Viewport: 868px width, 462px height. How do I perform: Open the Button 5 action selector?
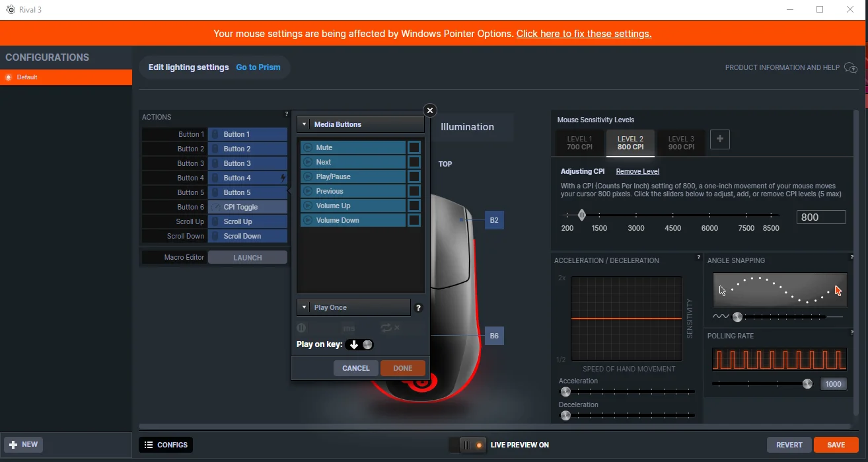tap(248, 192)
